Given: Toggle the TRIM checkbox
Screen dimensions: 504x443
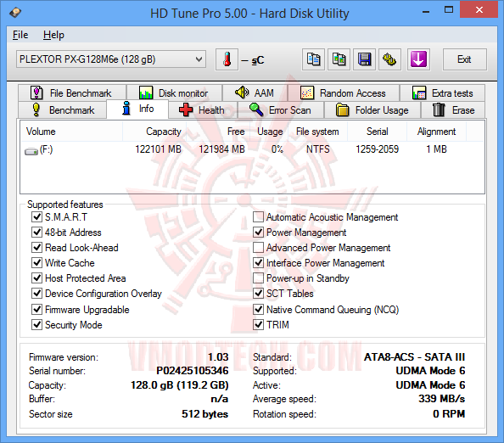Looking at the screenshot, I should pos(258,324).
